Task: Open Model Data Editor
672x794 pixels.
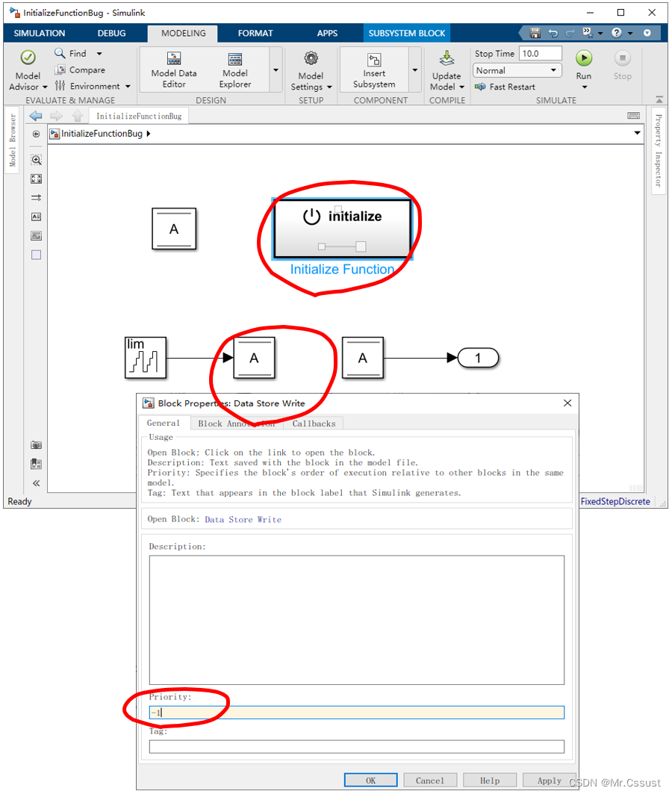Action: 173,70
